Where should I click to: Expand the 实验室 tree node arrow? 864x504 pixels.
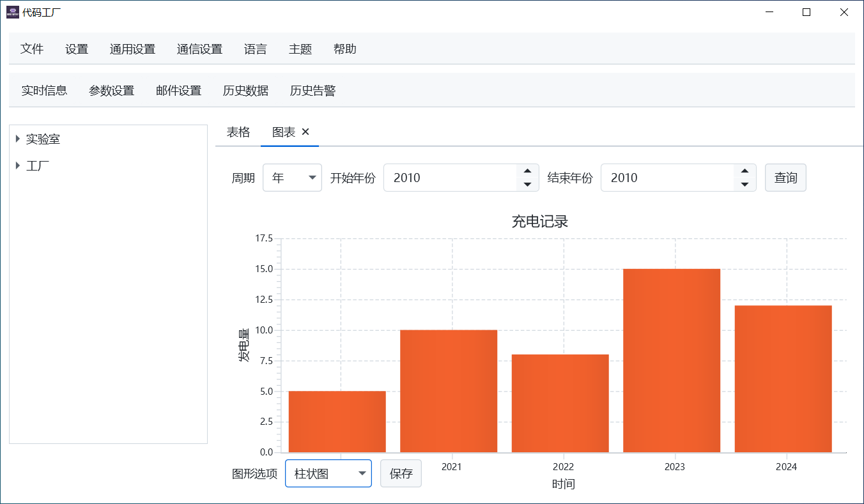coord(18,139)
